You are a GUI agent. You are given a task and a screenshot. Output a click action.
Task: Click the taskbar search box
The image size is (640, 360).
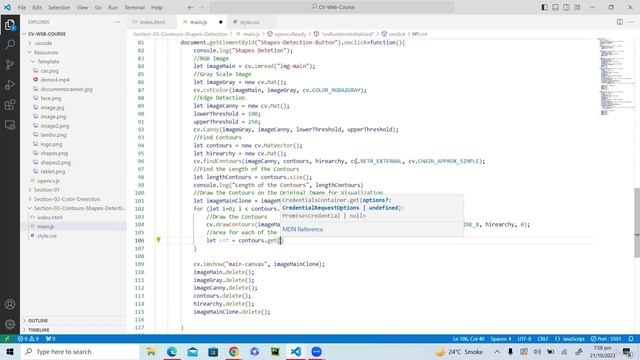coord(80,351)
